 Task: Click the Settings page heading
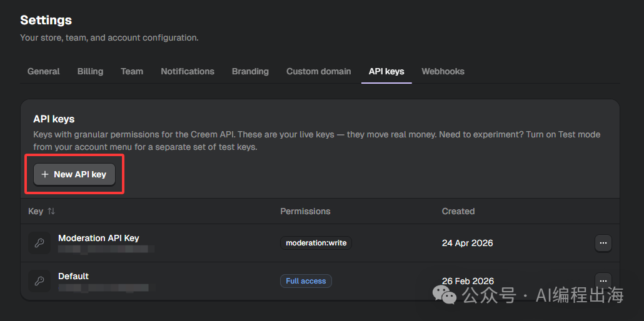(46, 20)
